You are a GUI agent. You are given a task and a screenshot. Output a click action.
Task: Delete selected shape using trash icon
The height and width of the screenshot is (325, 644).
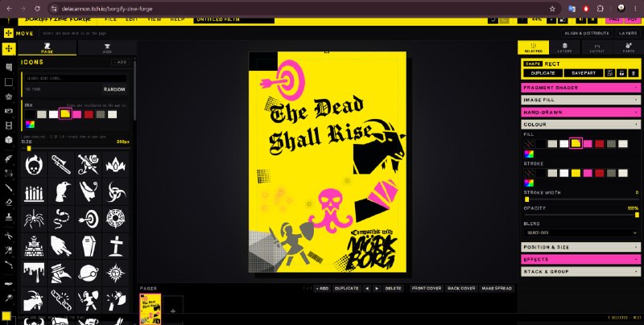[634, 73]
